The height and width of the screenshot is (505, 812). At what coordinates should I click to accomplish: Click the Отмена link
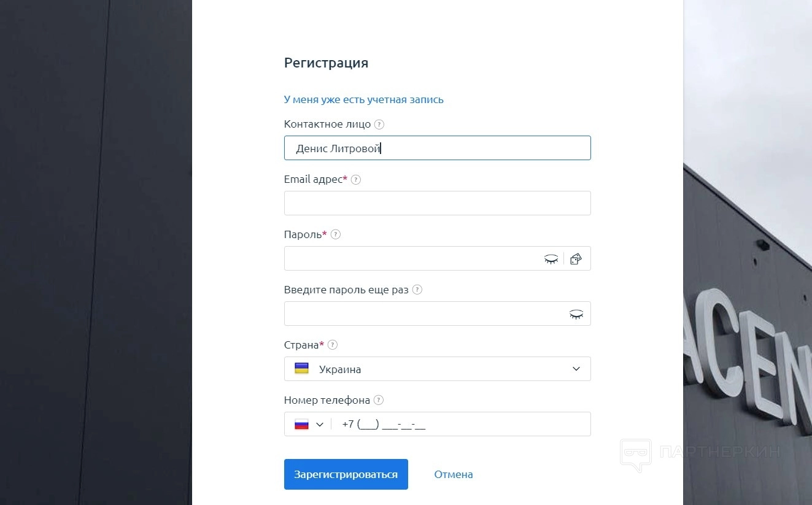(x=453, y=474)
